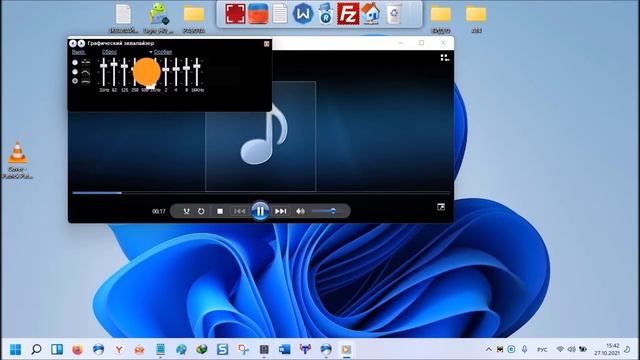Viewport: 640px width, 360px height.
Task: Click the equalizer reset link
Action: [x=109, y=52]
